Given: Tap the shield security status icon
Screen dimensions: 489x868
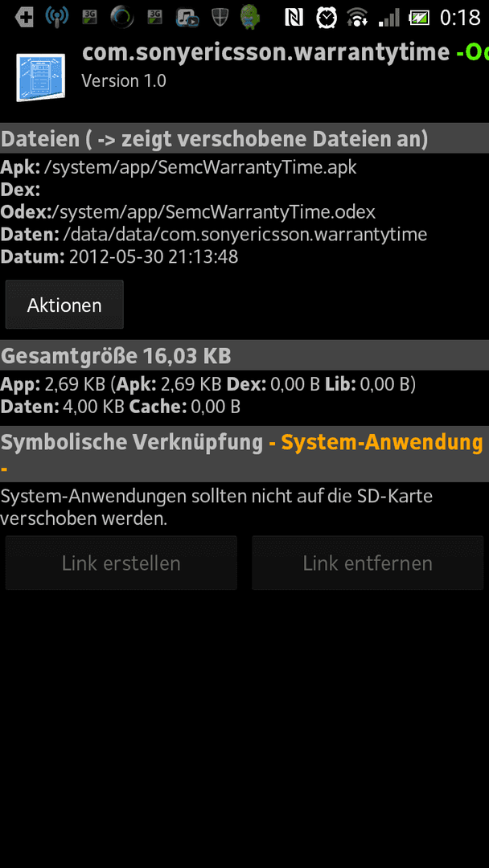Looking at the screenshot, I should click(x=220, y=18).
